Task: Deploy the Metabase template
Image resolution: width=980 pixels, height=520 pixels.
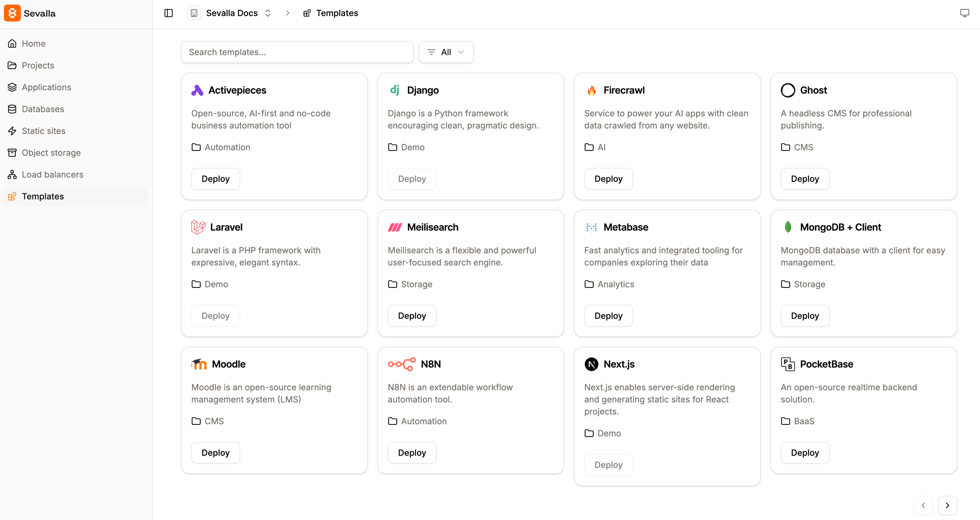Action: click(x=608, y=315)
